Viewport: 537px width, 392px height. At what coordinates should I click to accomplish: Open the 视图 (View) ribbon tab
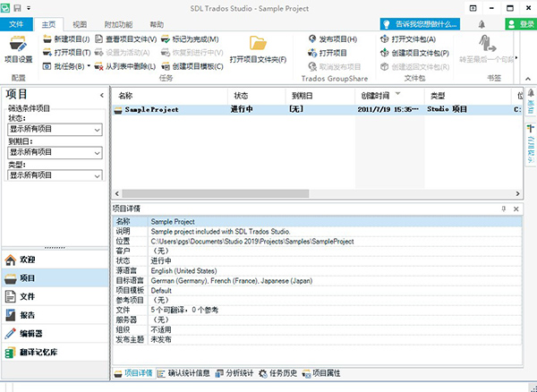click(80, 24)
